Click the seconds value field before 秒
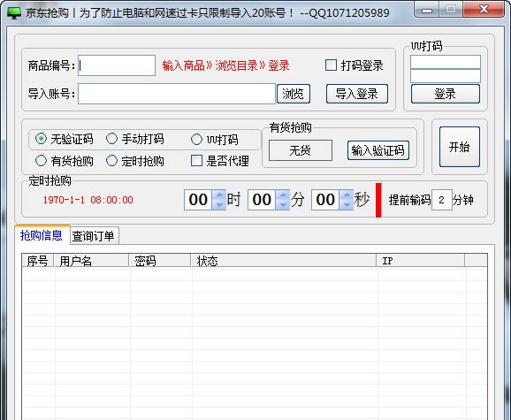 pyautogui.click(x=325, y=200)
